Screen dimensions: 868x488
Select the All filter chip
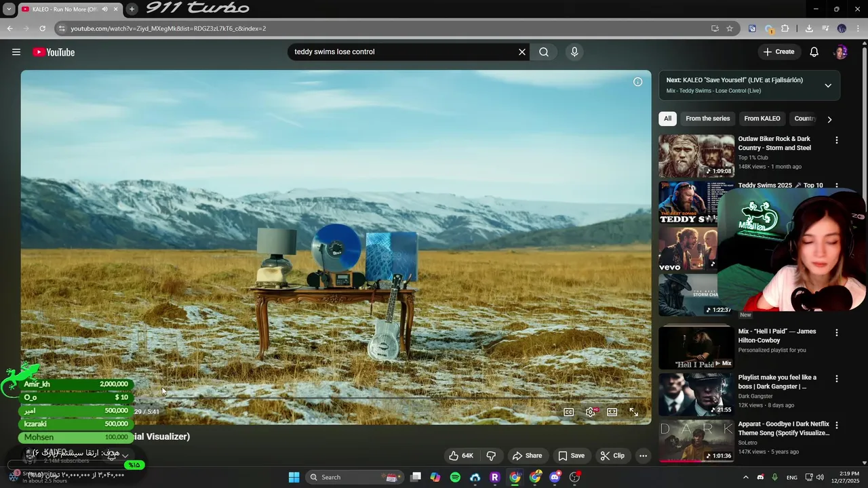(x=667, y=119)
